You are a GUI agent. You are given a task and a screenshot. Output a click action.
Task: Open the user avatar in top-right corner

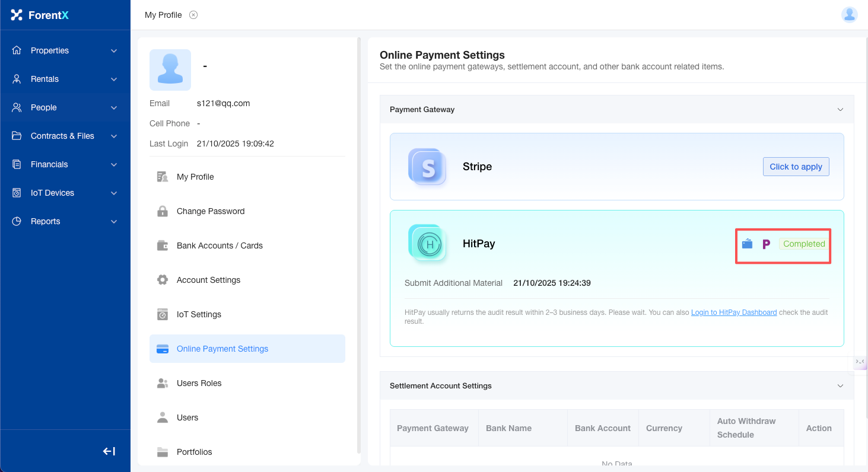849,15
